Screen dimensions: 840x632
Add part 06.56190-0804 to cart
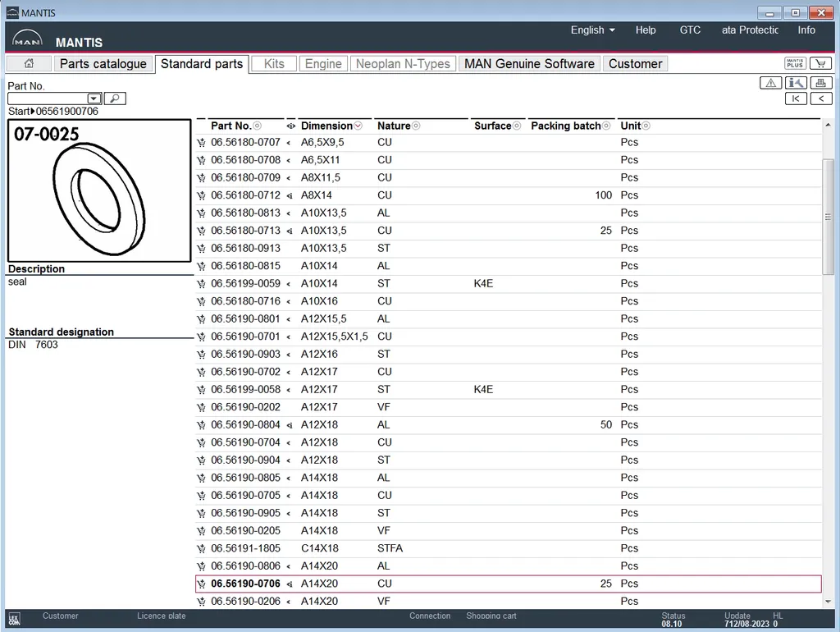click(x=202, y=425)
